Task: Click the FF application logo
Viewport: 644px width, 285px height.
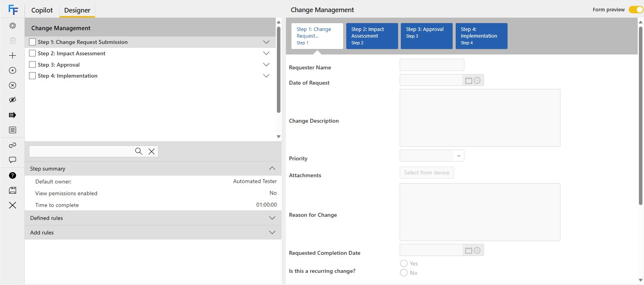Action: click(x=13, y=10)
